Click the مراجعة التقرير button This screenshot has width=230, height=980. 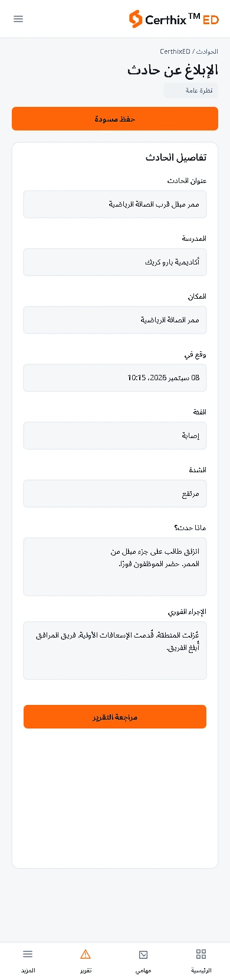(x=115, y=717)
